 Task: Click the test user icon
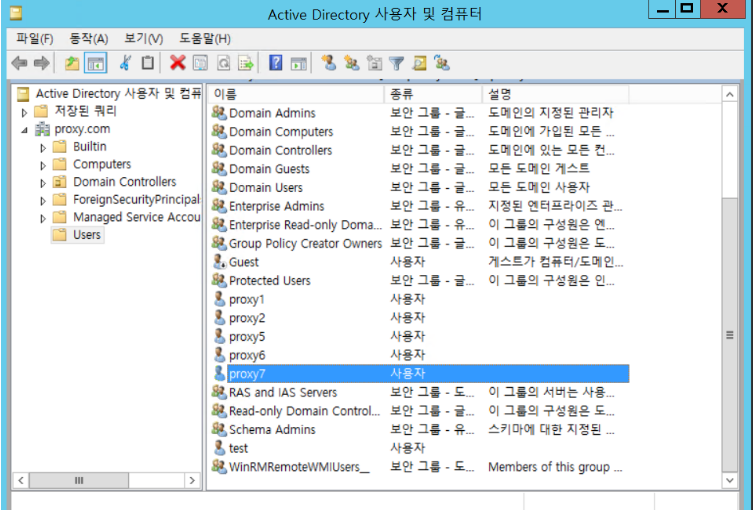(x=219, y=448)
